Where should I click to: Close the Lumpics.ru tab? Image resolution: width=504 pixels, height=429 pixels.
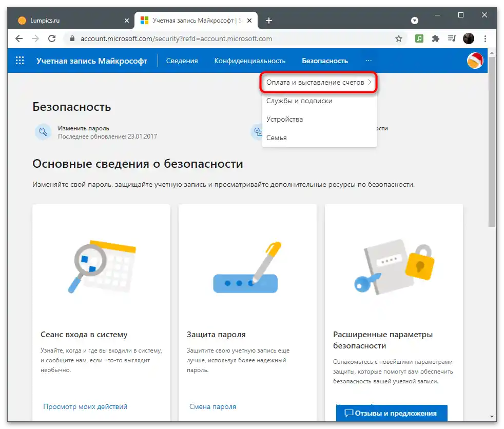[127, 21]
